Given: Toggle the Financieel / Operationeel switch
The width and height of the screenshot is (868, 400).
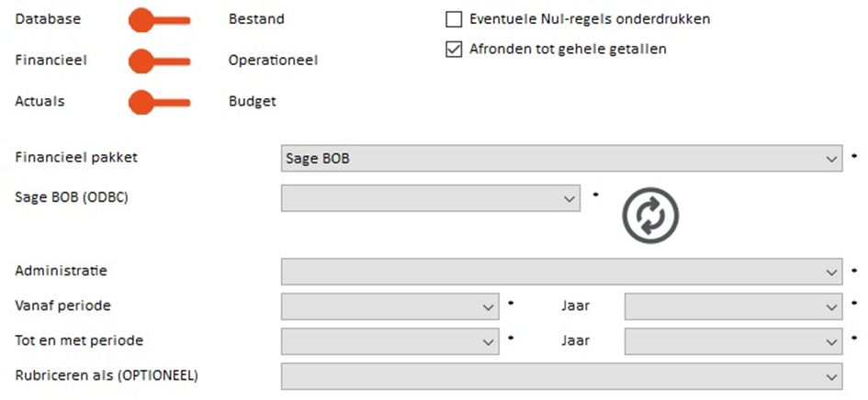Looking at the screenshot, I should (x=160, y=61).
